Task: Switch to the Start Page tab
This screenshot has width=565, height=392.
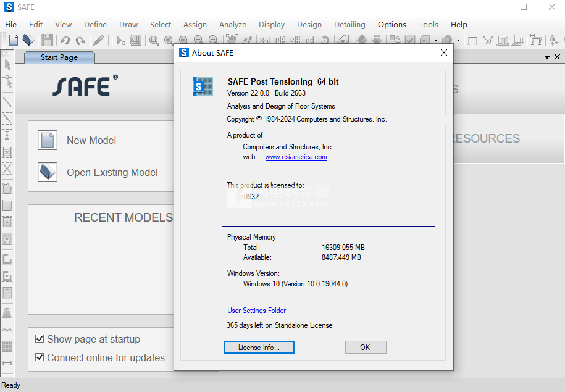Action: click(x=59, y=57)
